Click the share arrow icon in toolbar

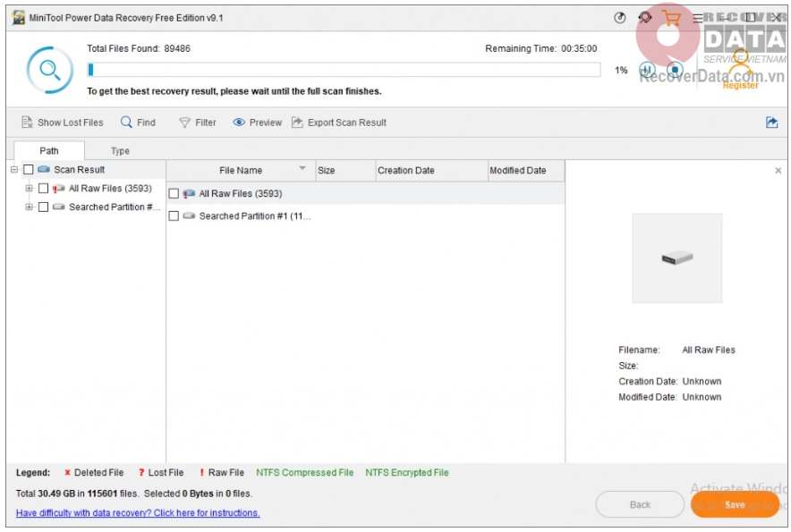point(772,122)
